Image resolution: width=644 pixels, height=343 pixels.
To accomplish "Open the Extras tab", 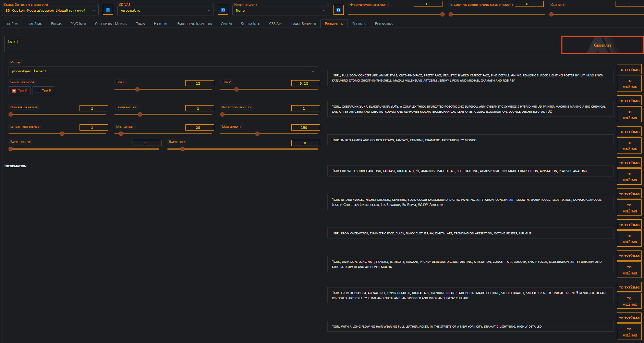I will click(x=57, y=24).
